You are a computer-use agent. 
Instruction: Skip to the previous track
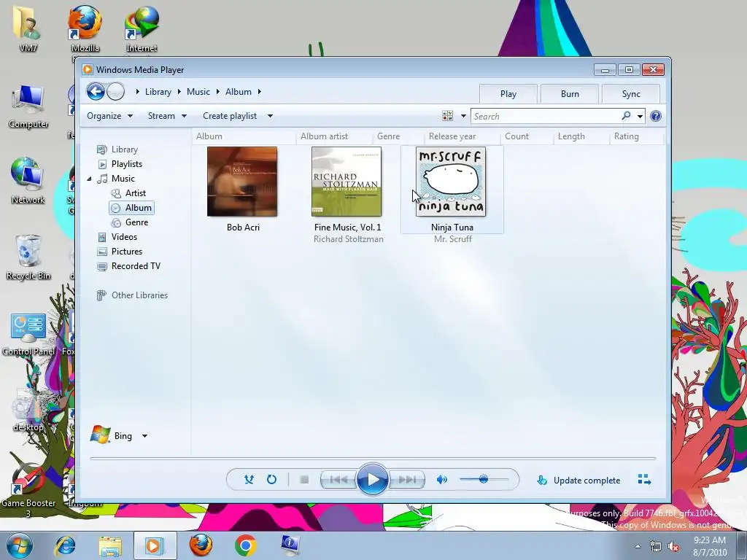338,480
